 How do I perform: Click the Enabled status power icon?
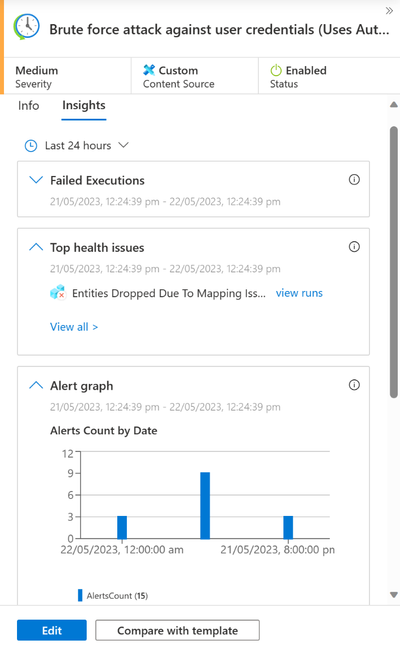[276, 70]
